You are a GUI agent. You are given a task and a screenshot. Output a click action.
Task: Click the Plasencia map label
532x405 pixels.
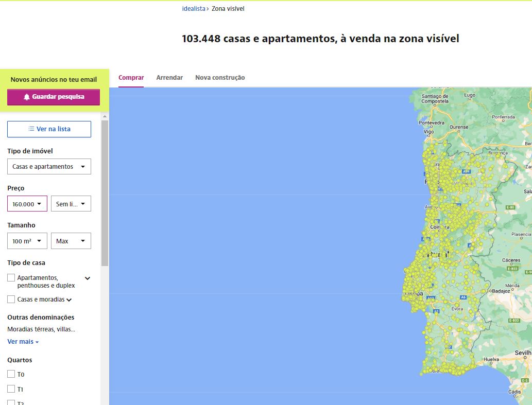(521, 234)
